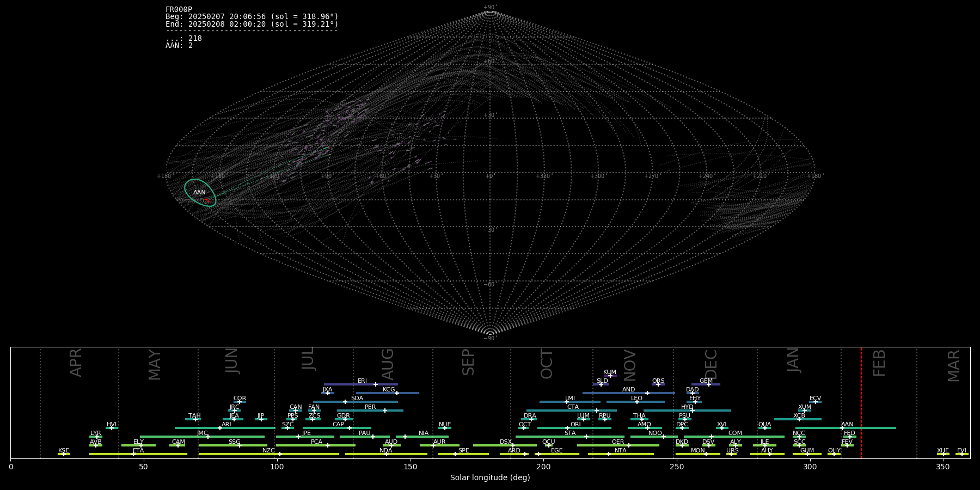Image resolution: width=980 pixels, height=490 pixels.
Task: Click the 'Solar longitude (deg)' axis label
Action: pos(490,477)
